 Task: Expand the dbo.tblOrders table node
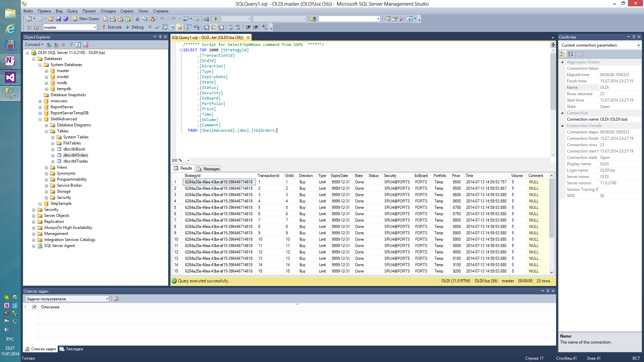(x=53, y=155)
